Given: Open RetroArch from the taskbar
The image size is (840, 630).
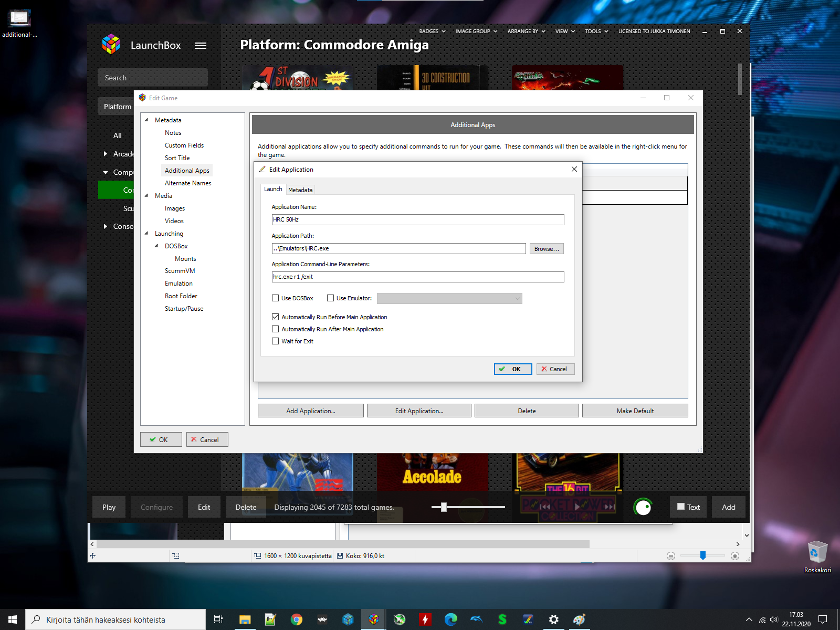Looking at the screenshot, I should pyautogui.click(x=322, y=619).
